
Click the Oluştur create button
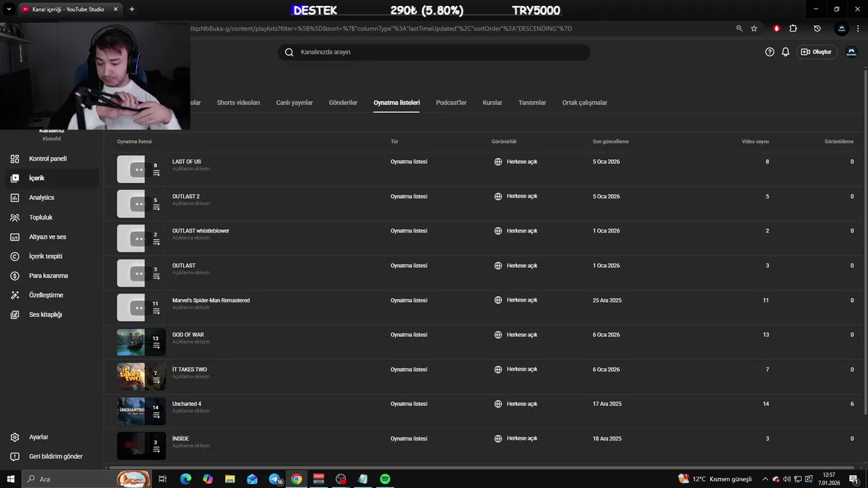[x=816, y=52]
